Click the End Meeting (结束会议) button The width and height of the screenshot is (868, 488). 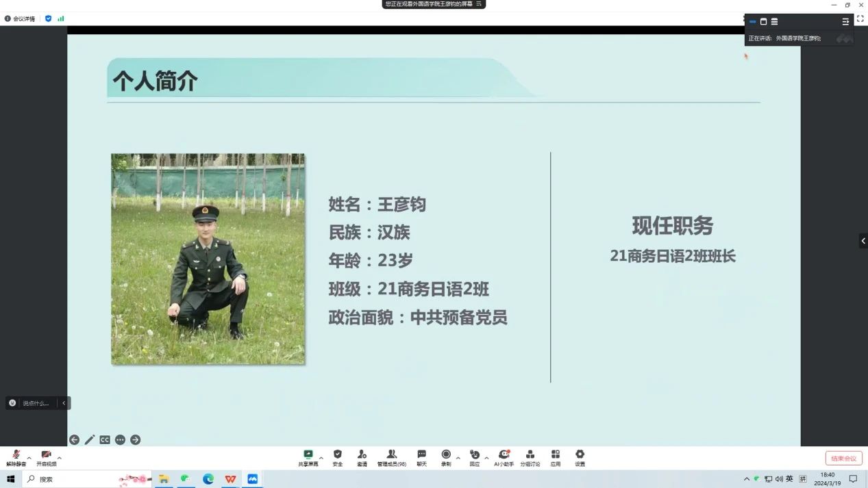pyautogui.click(x=843, y=459)
